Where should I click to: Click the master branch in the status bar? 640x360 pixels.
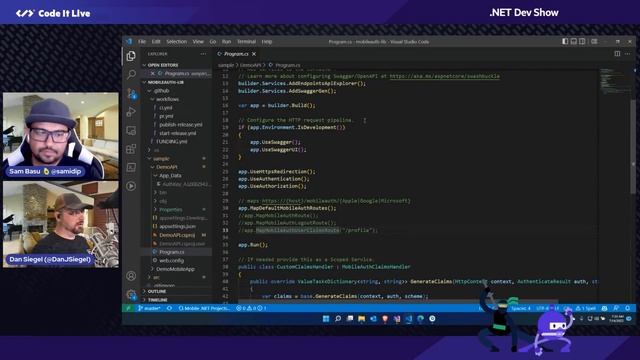149,308
